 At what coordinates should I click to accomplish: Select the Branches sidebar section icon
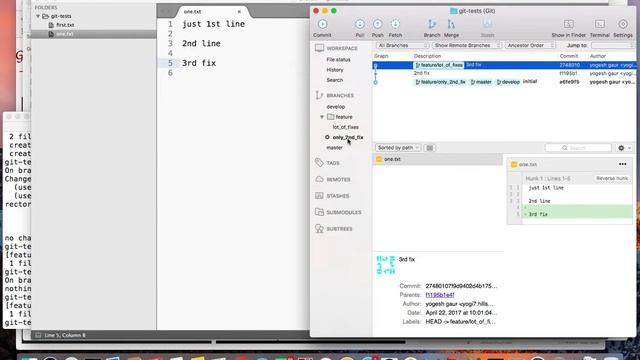pos(319,95)
